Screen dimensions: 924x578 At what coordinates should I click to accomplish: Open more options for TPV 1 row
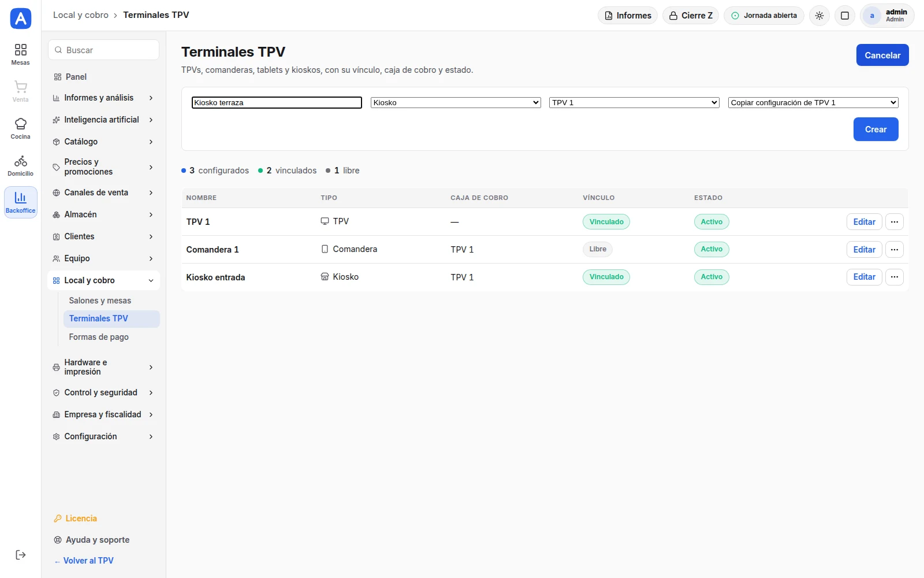(x=895, y=222)
